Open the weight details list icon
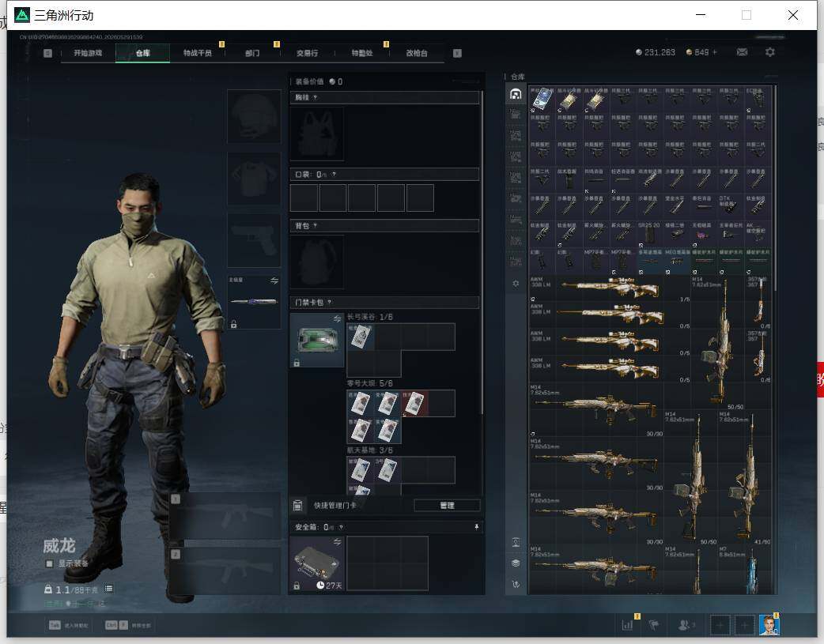 pyautogui.click(x=108, y=589)
